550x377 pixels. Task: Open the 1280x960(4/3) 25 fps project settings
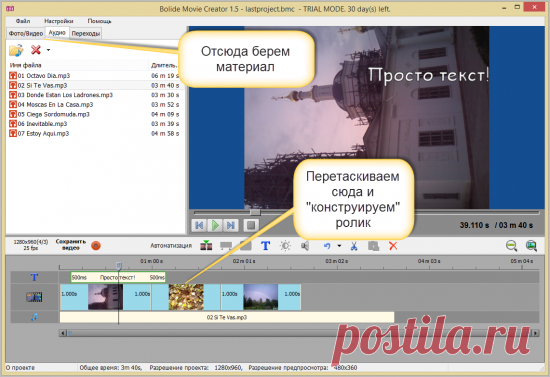click(x=31, y=245)
